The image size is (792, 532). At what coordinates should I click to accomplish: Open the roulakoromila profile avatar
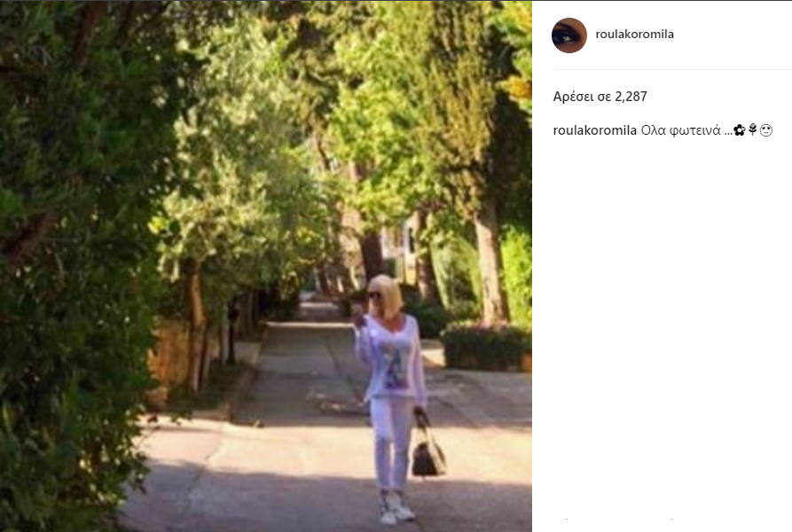coord(569,35)
